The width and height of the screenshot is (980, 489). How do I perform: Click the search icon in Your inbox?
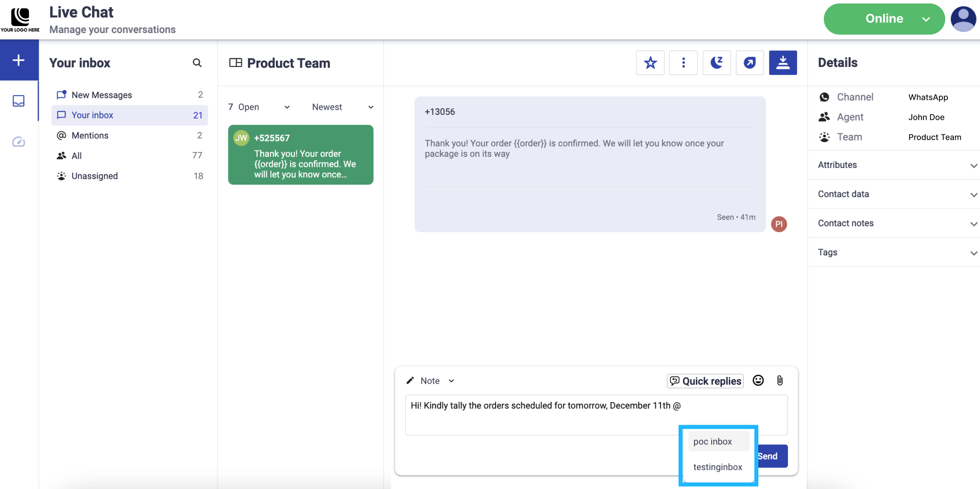pyautogui.click(x=197, y=63)
